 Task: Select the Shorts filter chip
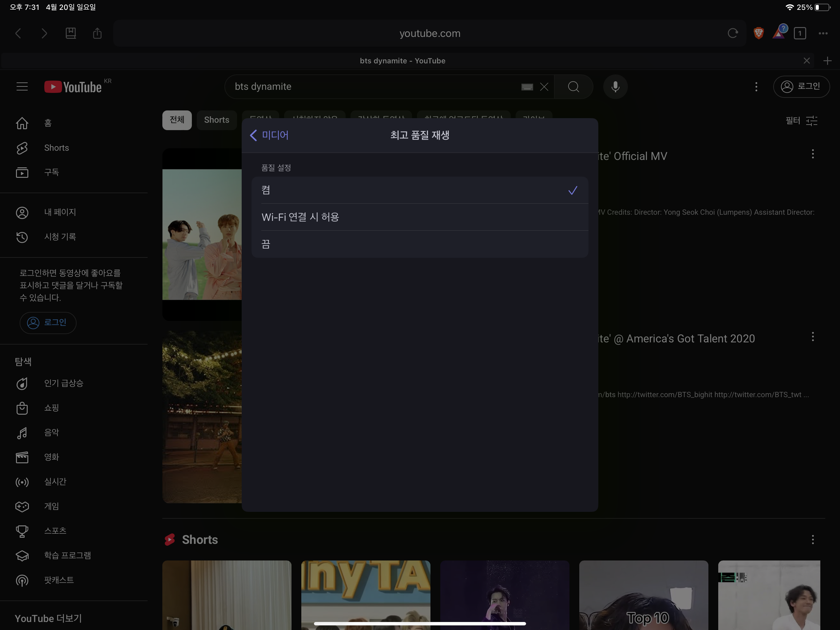point(216,120)
